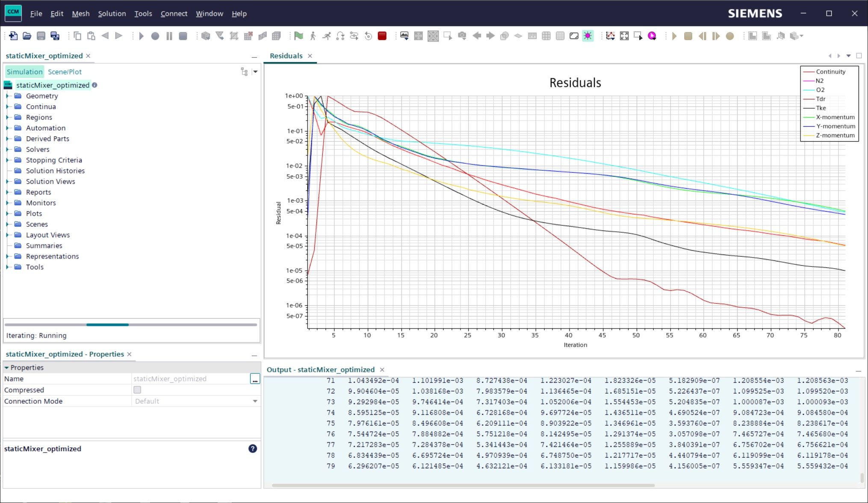Select the Solution Histories folder
This screenshot has height=503, width=868.
tap(55, 171)
